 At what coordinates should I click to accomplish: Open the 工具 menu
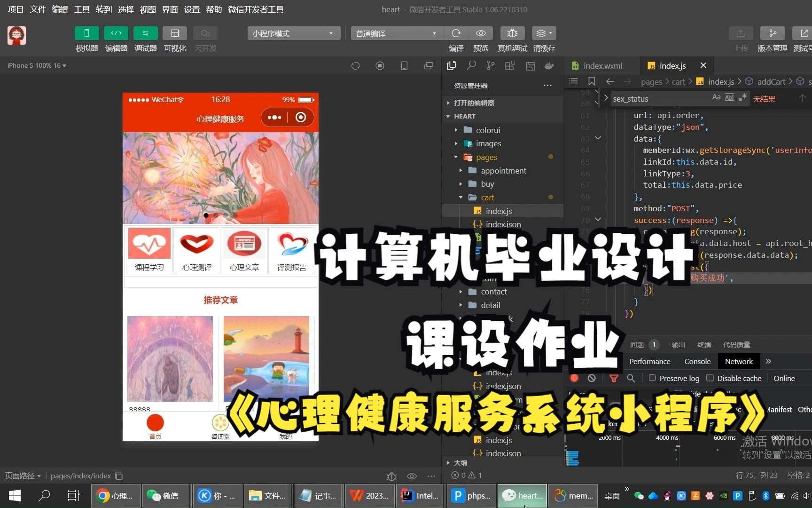(x=82, y=9)
